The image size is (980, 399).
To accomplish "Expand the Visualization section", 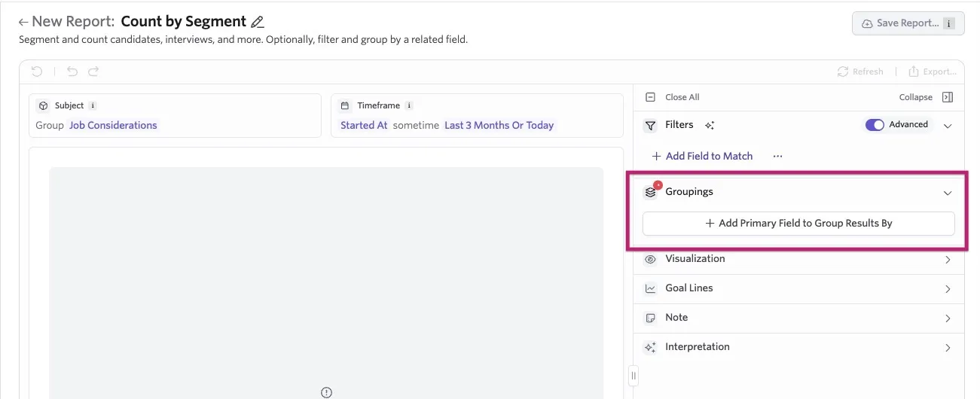I will [948, 260].
